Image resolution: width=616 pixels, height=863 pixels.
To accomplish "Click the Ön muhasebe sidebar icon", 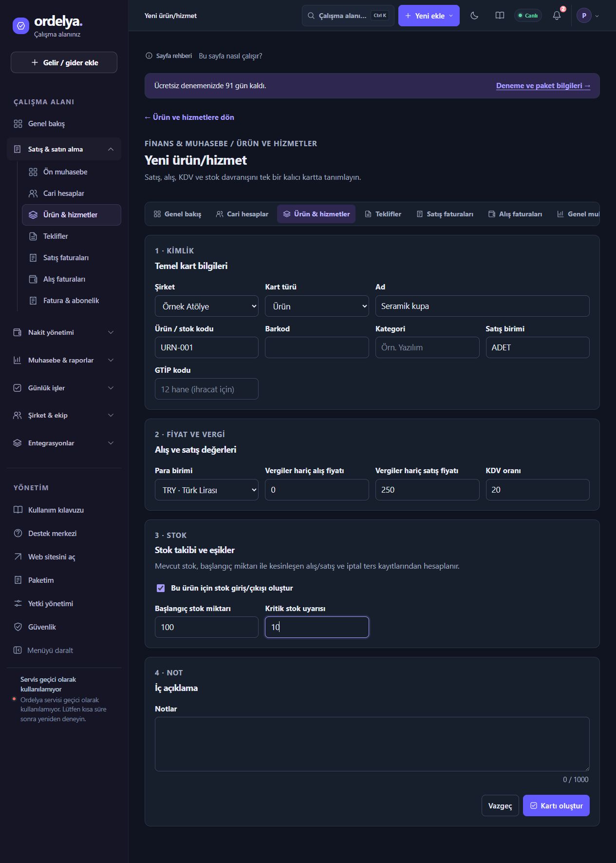I will coord(33,172).
